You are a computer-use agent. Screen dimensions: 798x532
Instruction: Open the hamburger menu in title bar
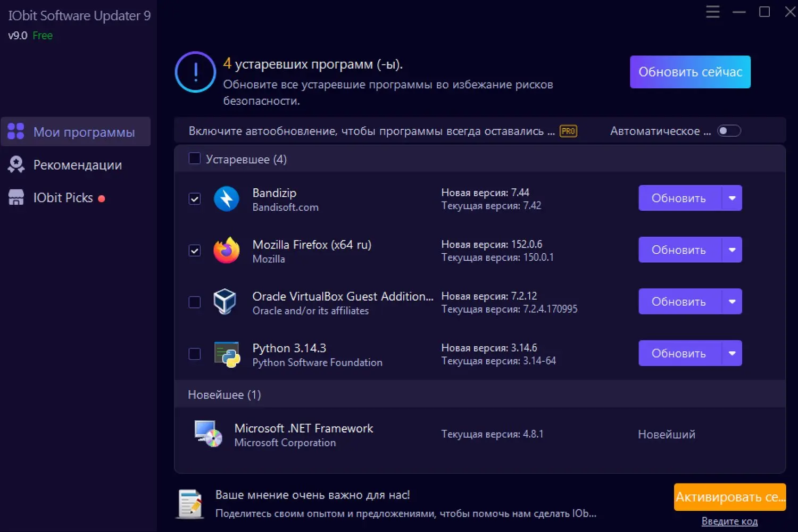tap(713, 12)
